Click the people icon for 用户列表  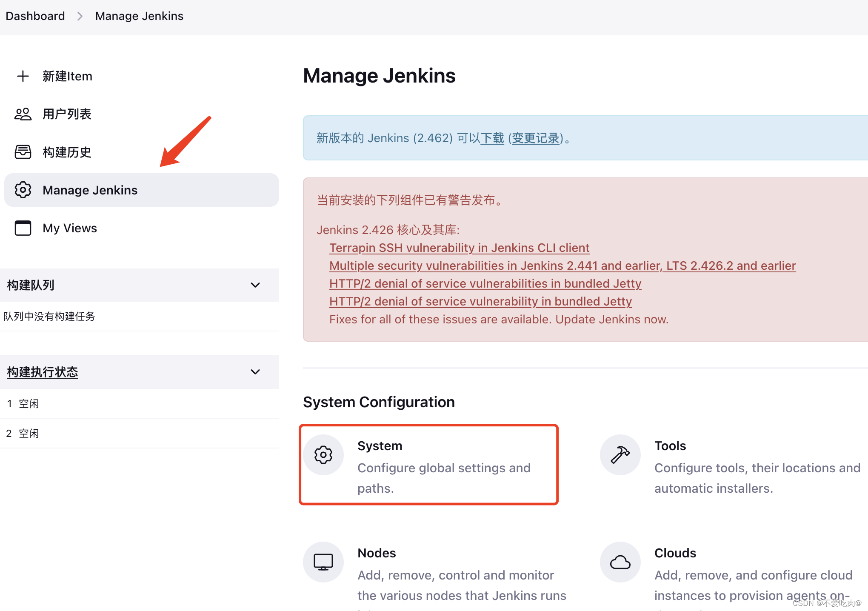point(23,114)
